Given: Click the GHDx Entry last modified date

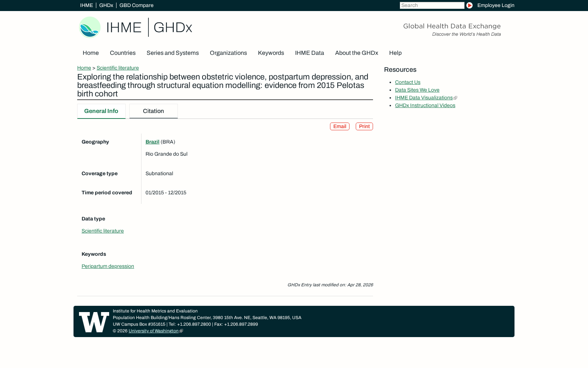Looking at the screenshot, I should coord(330,285).
